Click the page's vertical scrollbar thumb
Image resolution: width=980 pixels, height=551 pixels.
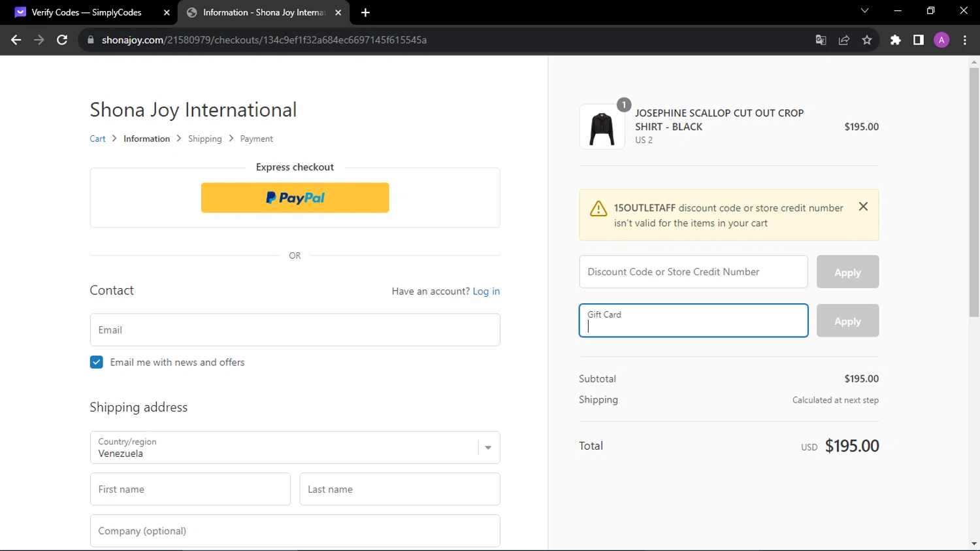(974, 192)
